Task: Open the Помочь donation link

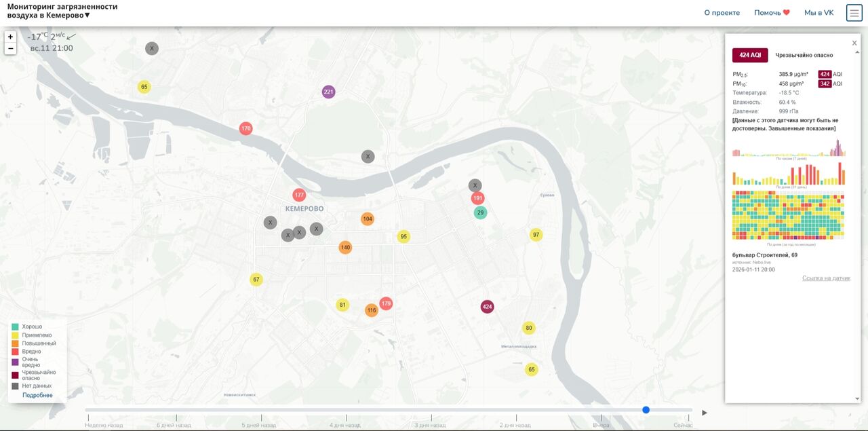Action: pos(772,13)
